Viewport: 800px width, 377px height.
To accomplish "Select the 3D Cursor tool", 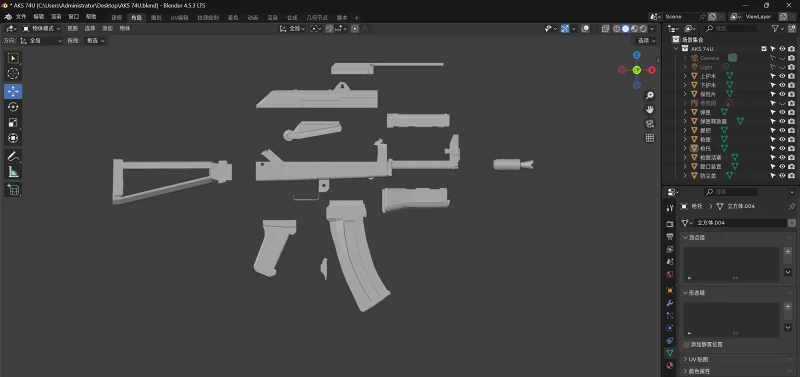I will point(13,73).
